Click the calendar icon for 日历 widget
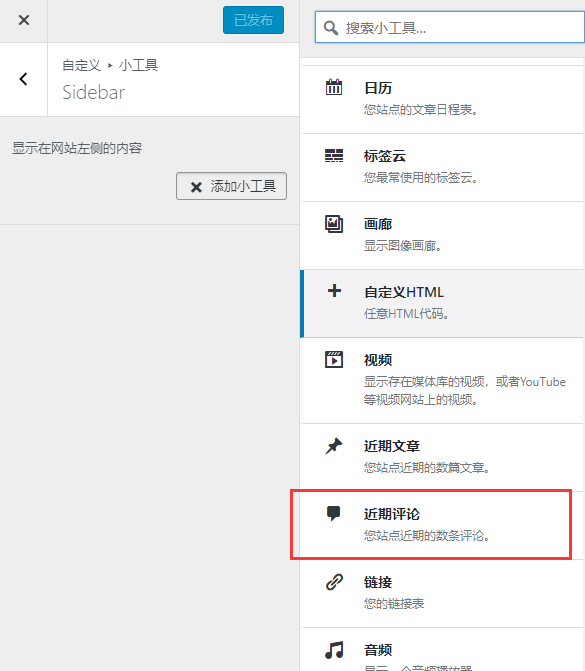Viewport: 585px width, 671px height. (334, 87)
